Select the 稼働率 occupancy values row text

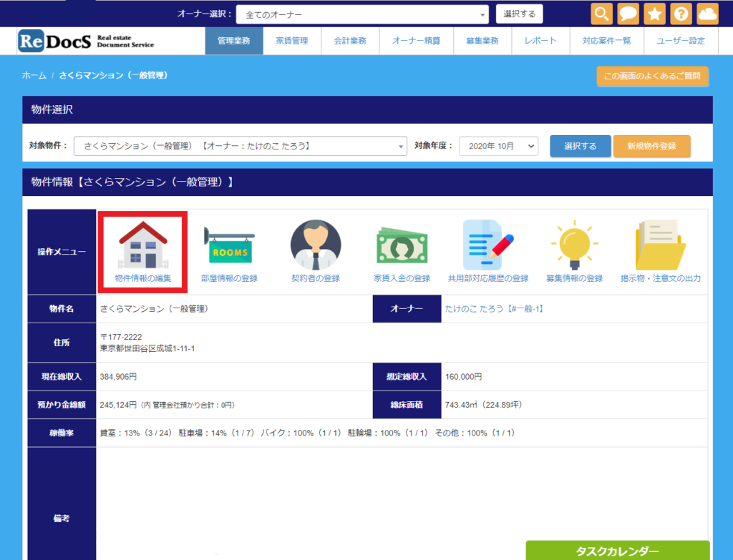point(307,433)
